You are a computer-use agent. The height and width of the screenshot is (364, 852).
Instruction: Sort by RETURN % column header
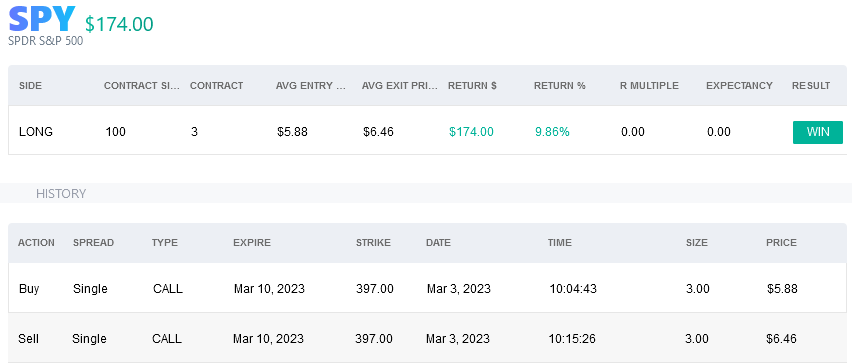coord(560,86)
